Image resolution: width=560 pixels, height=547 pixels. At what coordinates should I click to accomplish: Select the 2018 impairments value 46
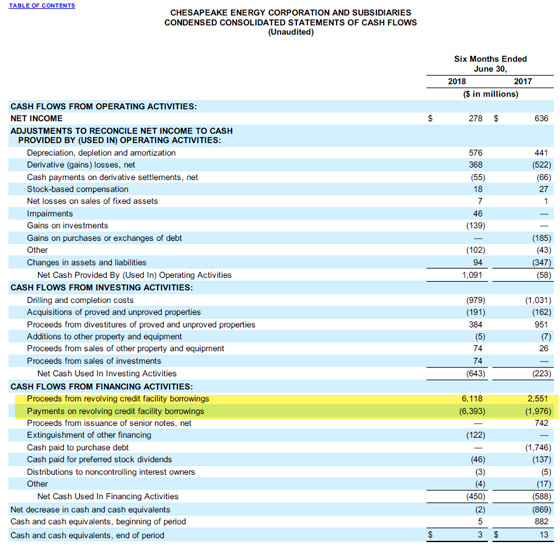[x=478, y=214]
